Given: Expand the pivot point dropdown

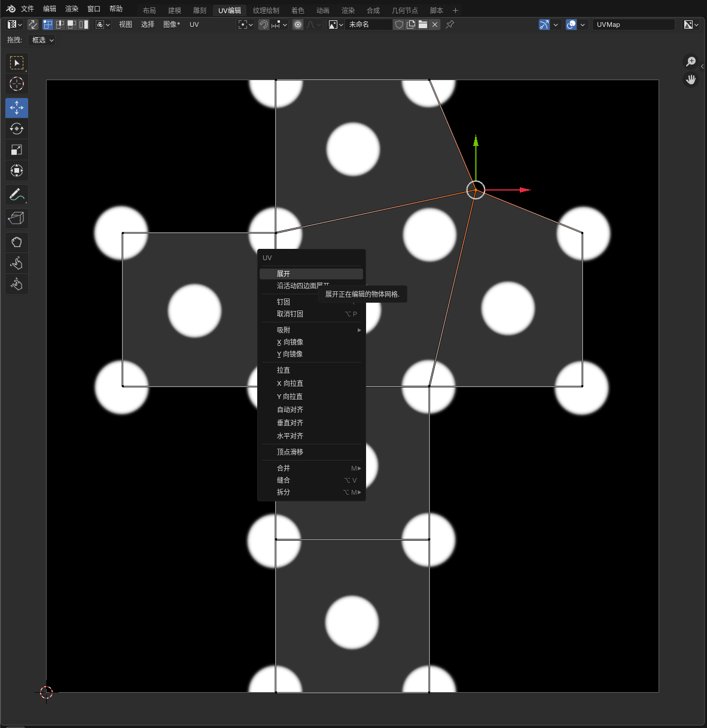Looking at the screenshot, I should pos(245,25).
